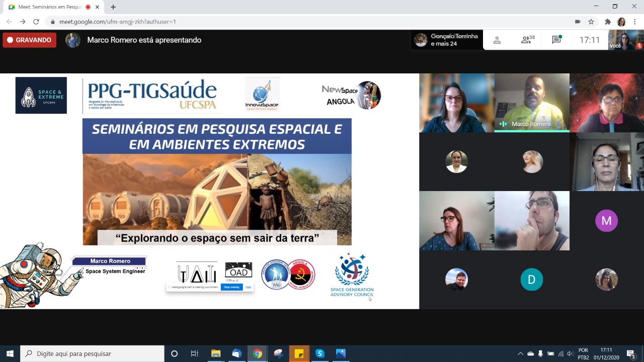Expand hidden system tray icons chevron
Image resolution: width=644 pixels, height=362 pixels.
tap(520, 353)
